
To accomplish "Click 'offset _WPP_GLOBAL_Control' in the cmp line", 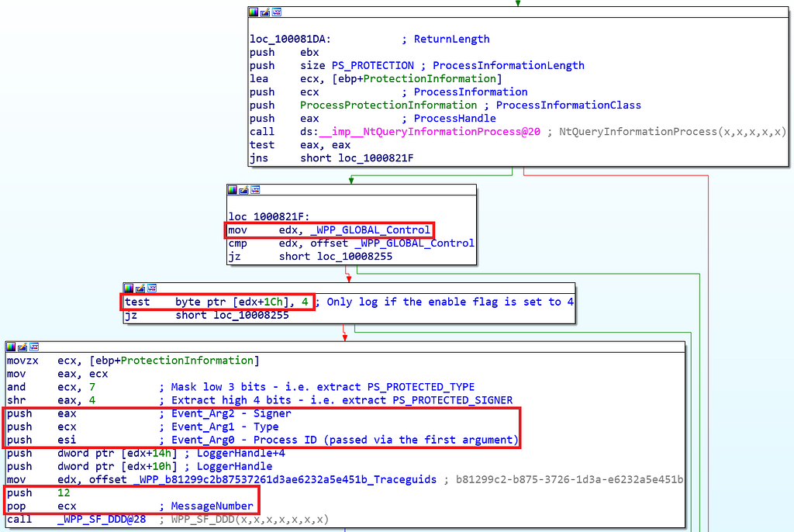I will click(392, 244).
